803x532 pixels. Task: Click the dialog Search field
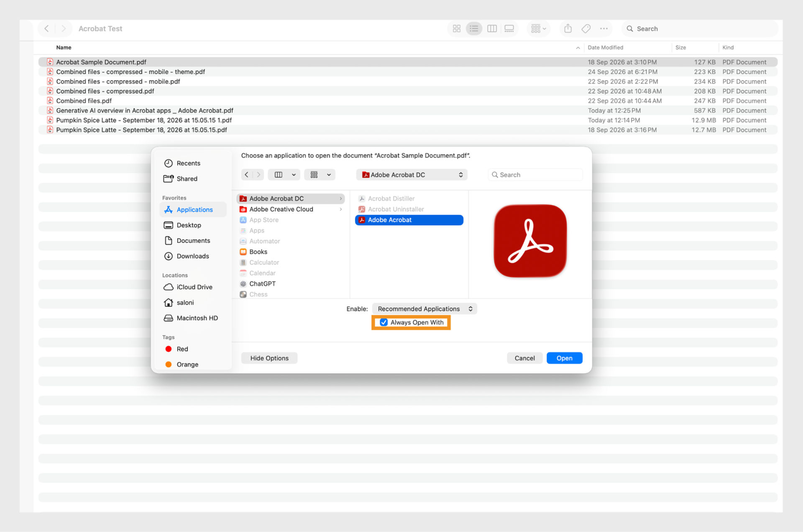point(535,175)
